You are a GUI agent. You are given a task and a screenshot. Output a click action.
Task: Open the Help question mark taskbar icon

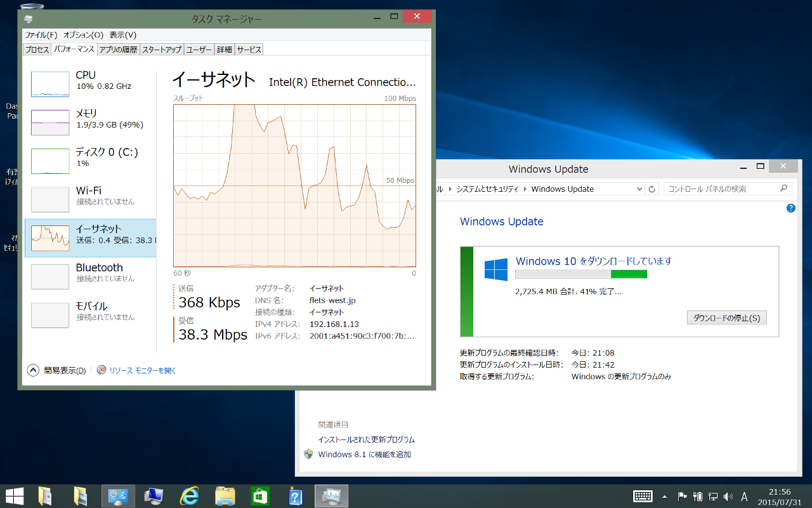tap(296, 497)
